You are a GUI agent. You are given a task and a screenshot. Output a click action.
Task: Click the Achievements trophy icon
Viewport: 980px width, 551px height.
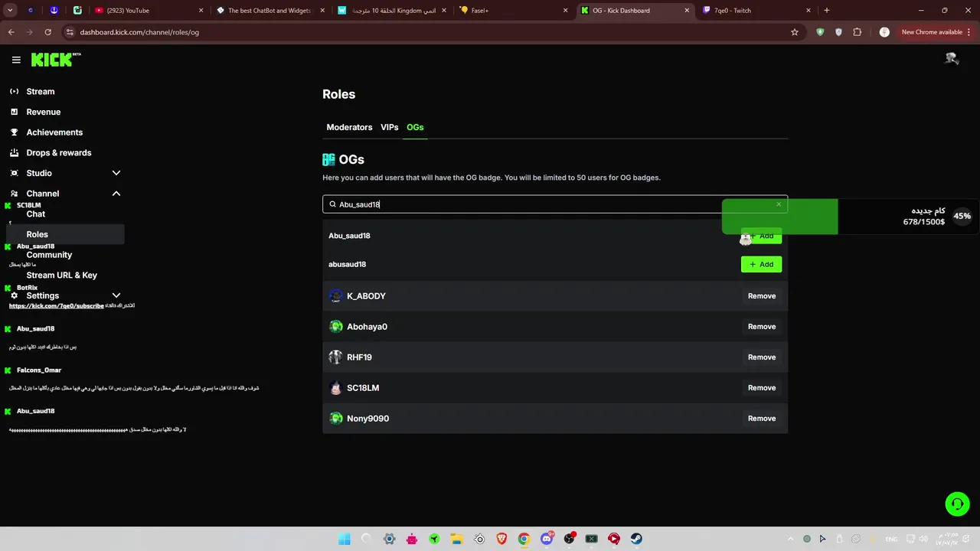point(14,132)
